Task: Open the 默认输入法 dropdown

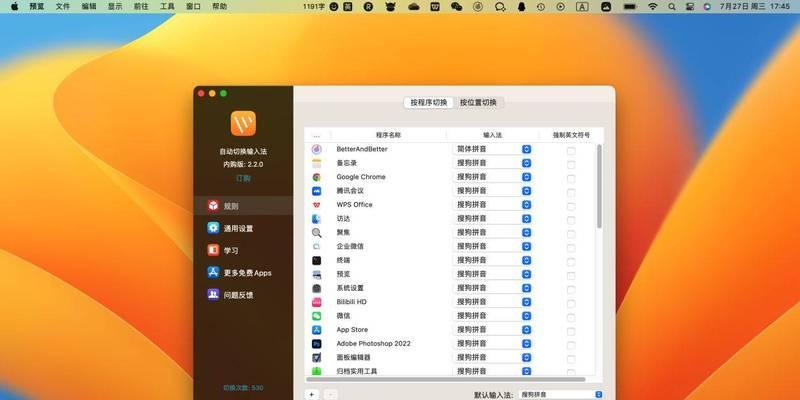Action: 561,394
